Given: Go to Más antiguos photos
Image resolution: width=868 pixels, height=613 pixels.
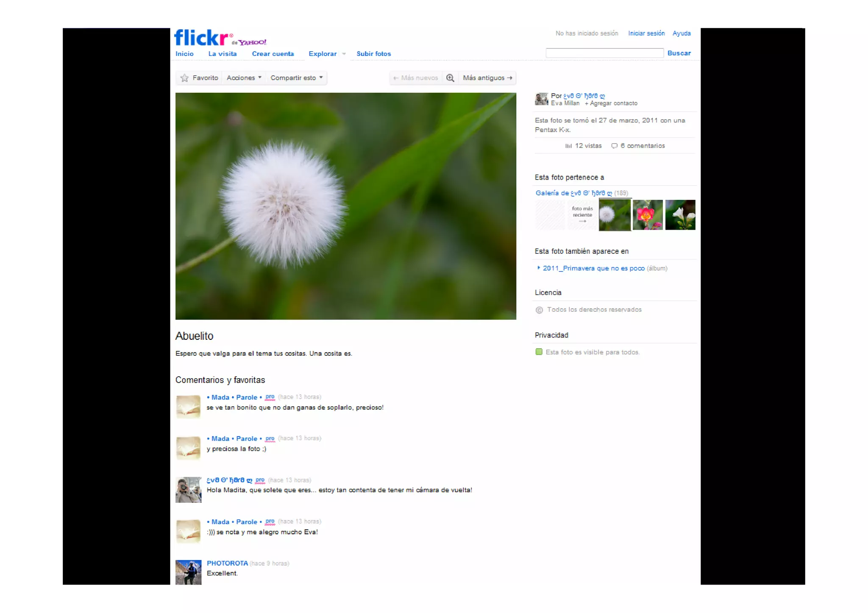Looking at the screenshot, I should coord(487,78).
